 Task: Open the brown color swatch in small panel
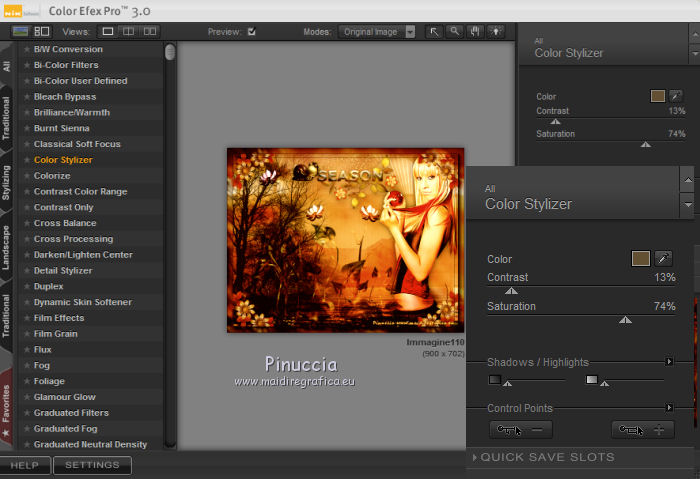point(658,96)
